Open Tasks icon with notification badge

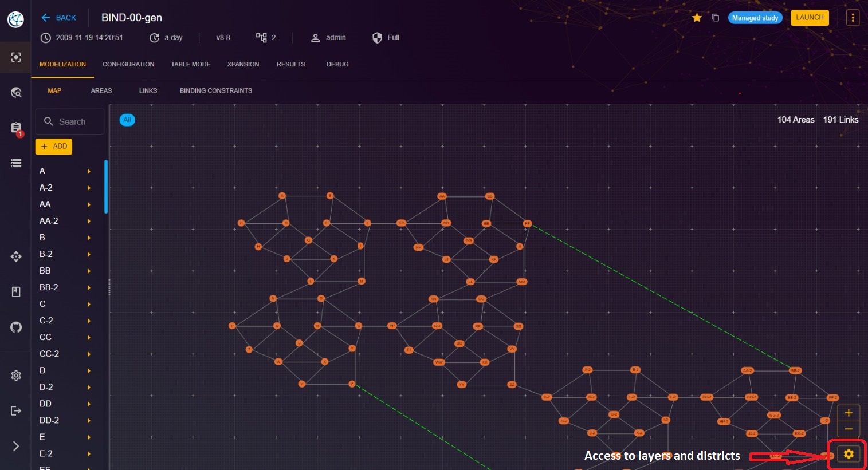point(16,128)
